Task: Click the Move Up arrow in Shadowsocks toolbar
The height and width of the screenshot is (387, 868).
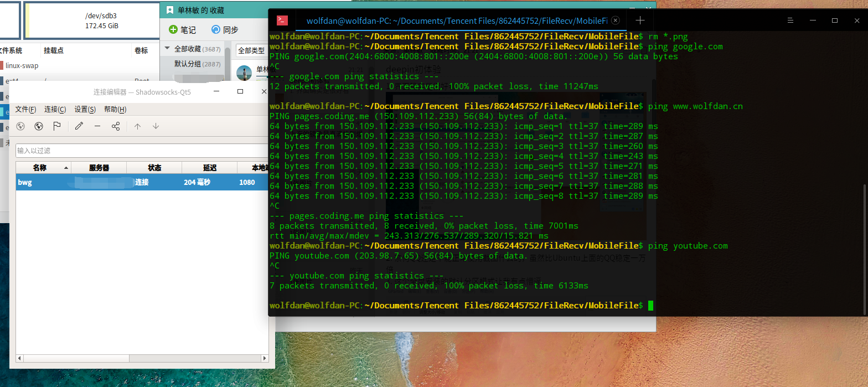Action: pos(138,126)
